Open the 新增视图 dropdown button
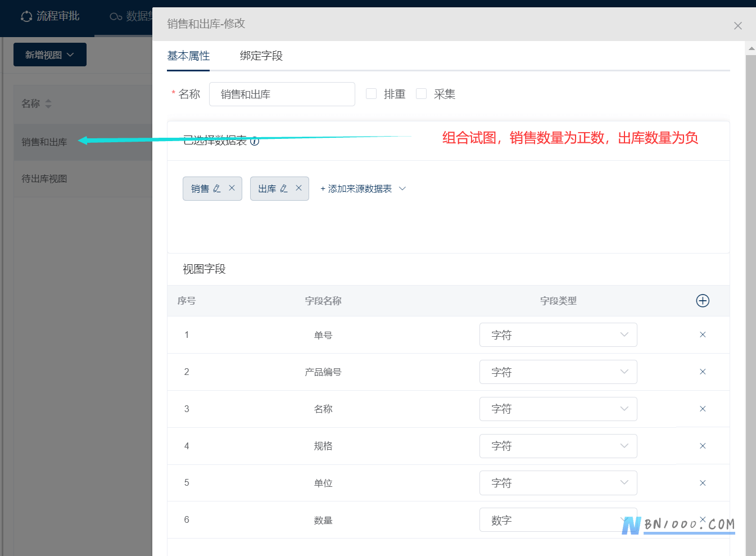Image resolution: width=756 pixels, height=556 pixels. click(50, 55)
